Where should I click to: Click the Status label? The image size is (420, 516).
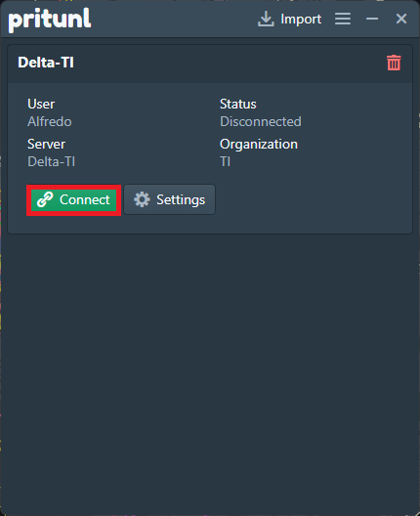(x=238, y=104)
